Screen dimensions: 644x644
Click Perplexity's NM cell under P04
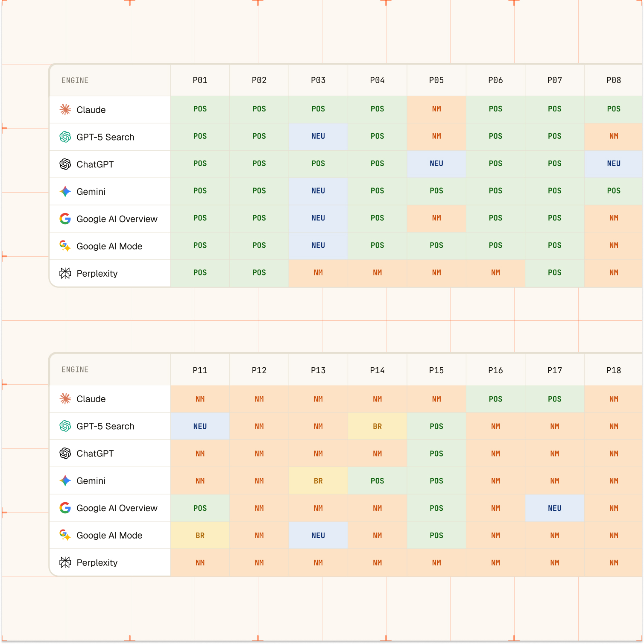(378, 273)
